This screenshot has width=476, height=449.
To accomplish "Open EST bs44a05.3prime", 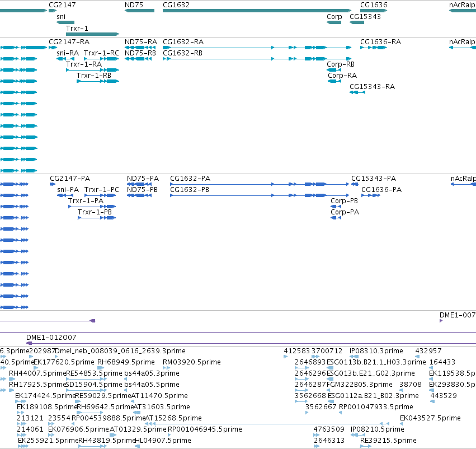I will [x=152, y=373].
